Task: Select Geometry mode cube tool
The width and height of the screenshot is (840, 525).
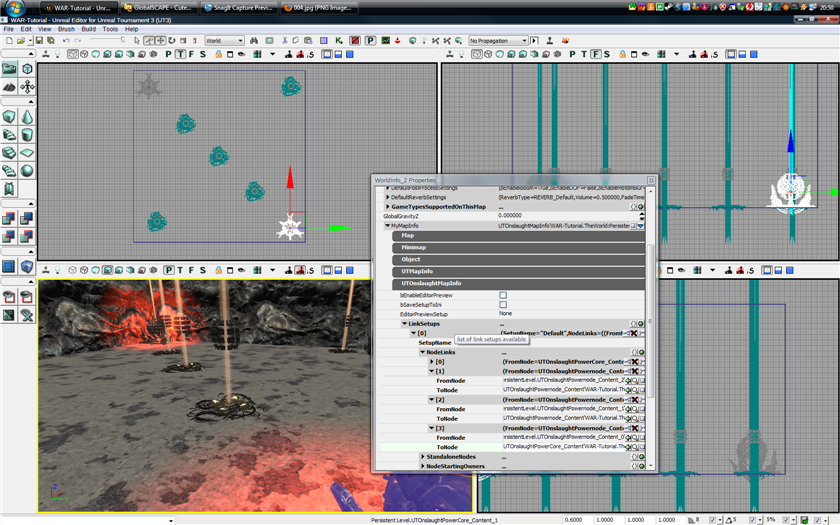Action: coord(27,69)
